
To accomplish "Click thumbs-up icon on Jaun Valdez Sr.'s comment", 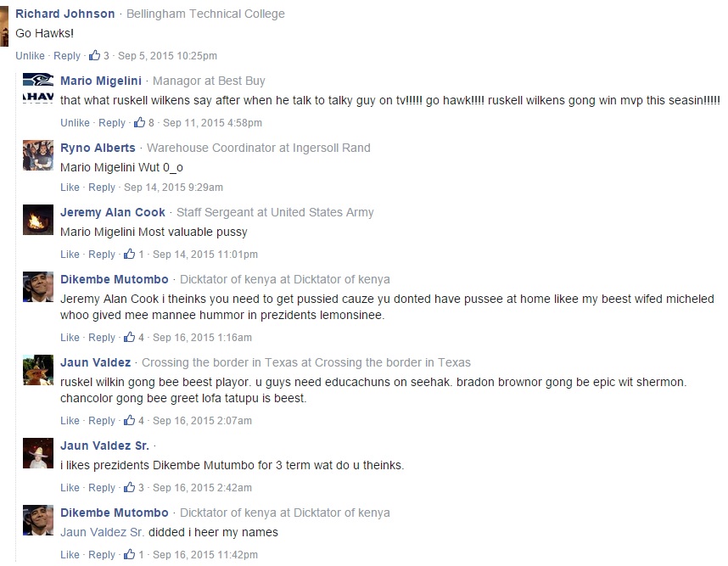I will pyautogui.click(x=130, y=487).
